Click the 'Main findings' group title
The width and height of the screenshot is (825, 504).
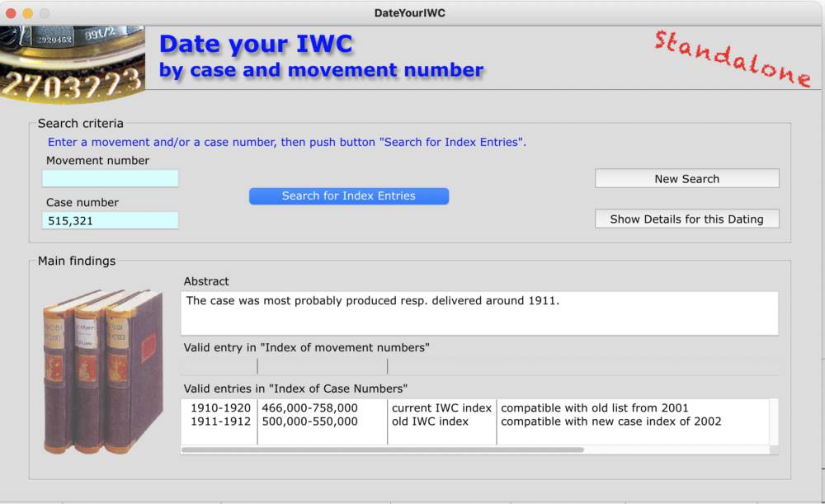coord(76,261)
